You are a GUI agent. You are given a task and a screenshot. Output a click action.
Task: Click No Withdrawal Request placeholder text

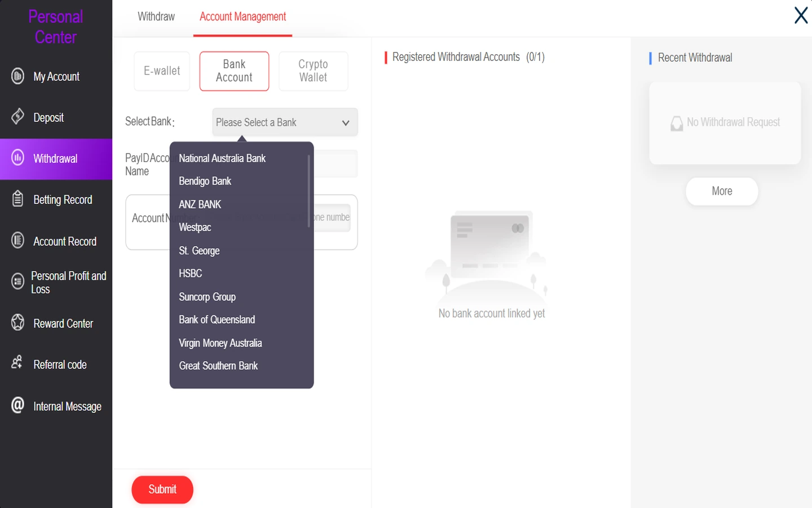click(x=733, y=122)
